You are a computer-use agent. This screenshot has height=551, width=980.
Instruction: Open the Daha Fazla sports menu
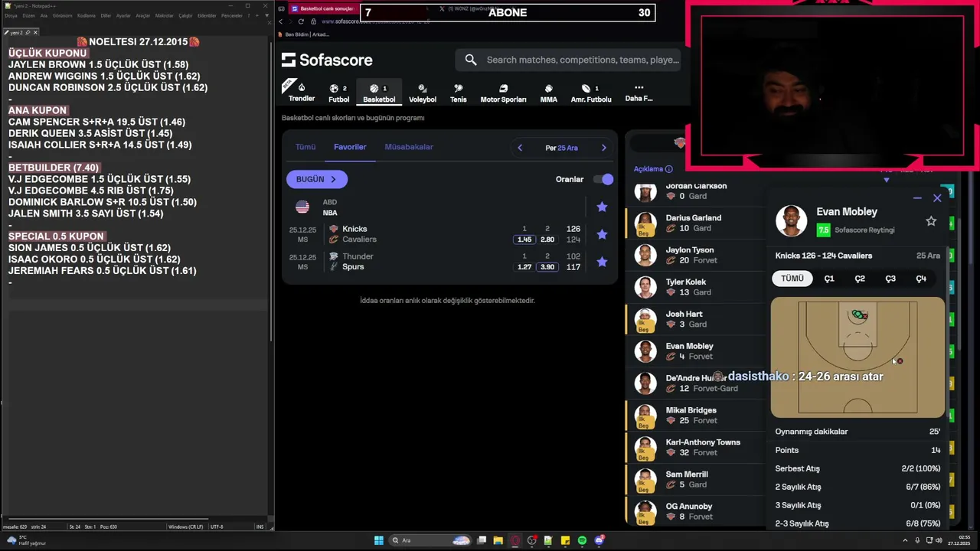coord(639,93)
